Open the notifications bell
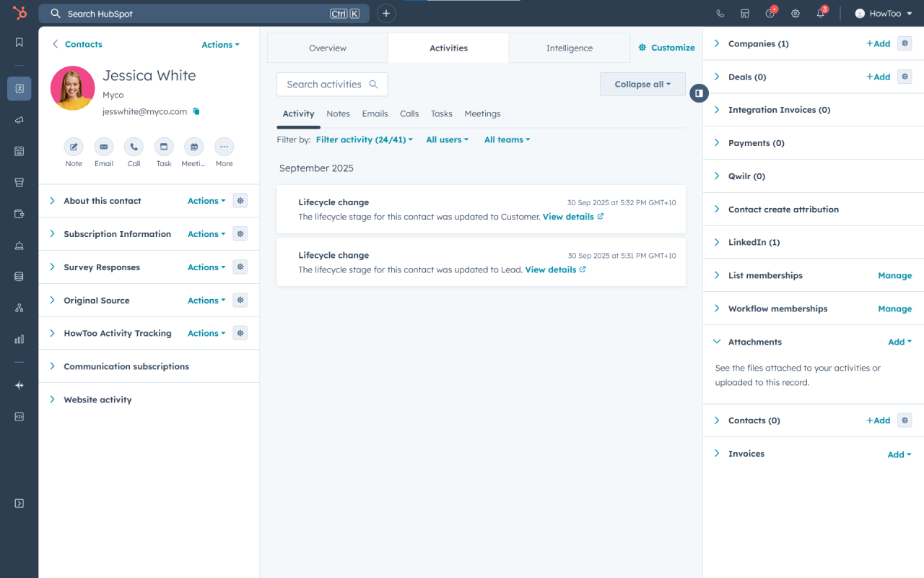924x578 pixels. [821, 14]
